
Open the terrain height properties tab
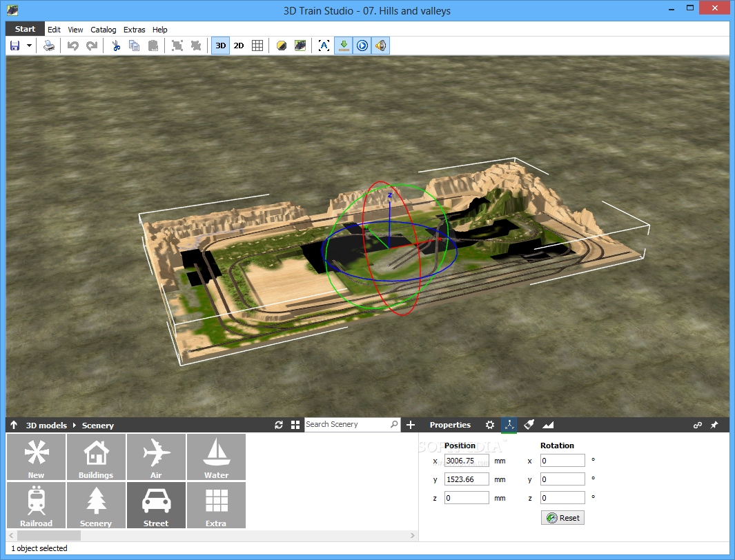pyautogui.click(x=548, y=425)
